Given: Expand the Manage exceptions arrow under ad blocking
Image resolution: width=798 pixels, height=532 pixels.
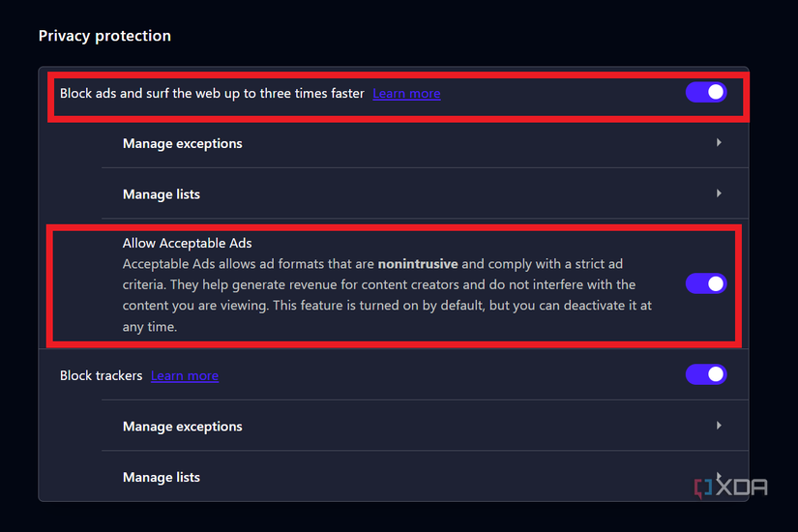Looking at the screenshot, I should tap(719, 142).
